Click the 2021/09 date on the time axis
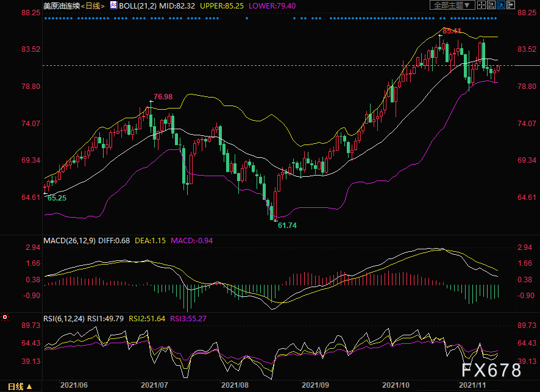The image size is (540, 392). click(x=315, y=385)
